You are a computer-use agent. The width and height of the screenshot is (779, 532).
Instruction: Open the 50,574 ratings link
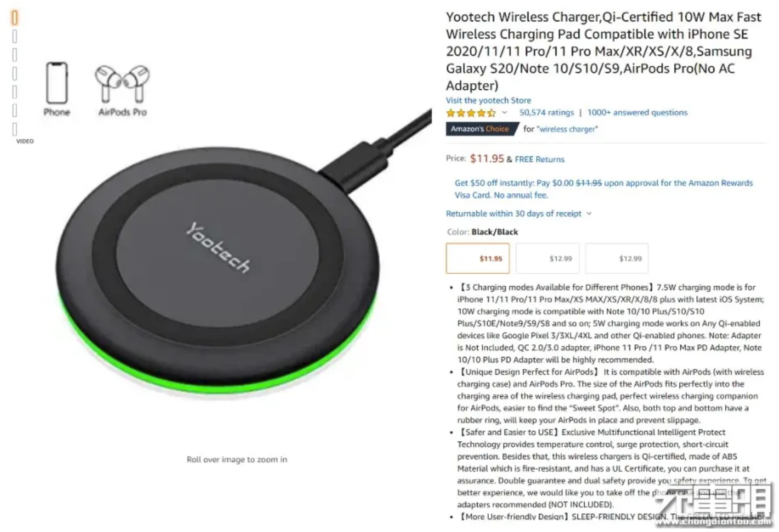[547, 112]
